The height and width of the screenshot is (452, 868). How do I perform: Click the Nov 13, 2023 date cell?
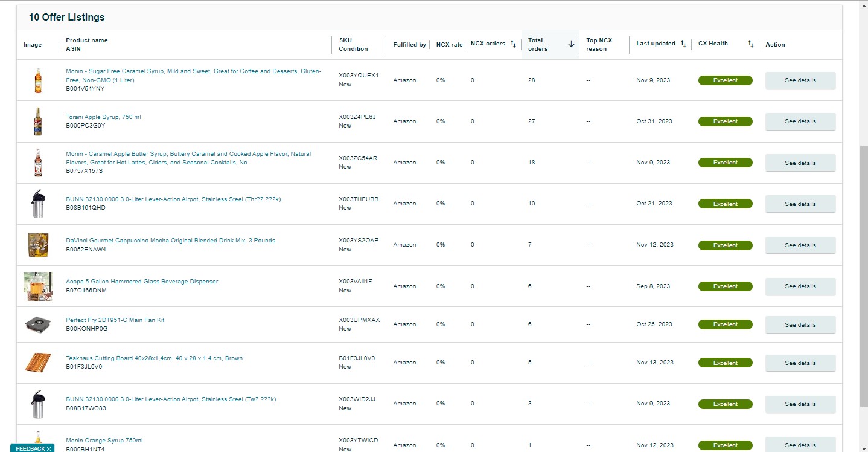point(655,363)
